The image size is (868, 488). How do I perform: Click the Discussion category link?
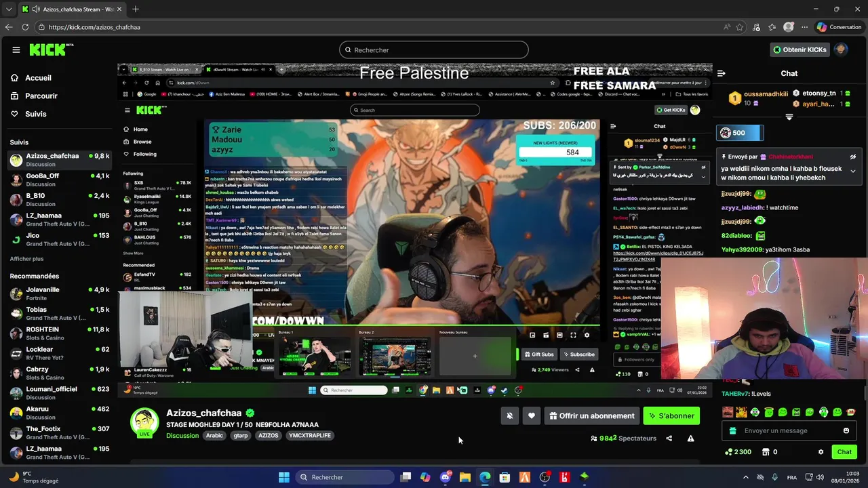coord(182,435)
